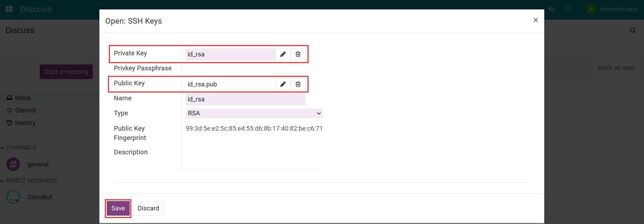
Task: Discard the SSH key changes
Action: point(148,208)
